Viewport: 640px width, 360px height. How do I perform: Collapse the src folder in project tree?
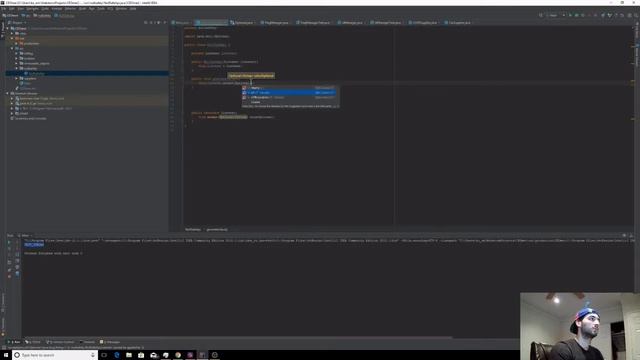tap(12, 48)
